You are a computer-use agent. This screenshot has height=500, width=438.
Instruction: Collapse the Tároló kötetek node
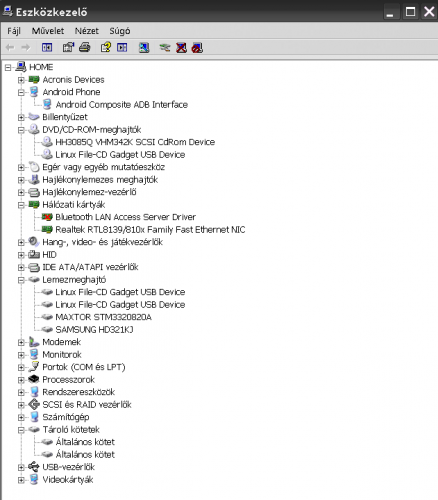(x=21, y=430)
